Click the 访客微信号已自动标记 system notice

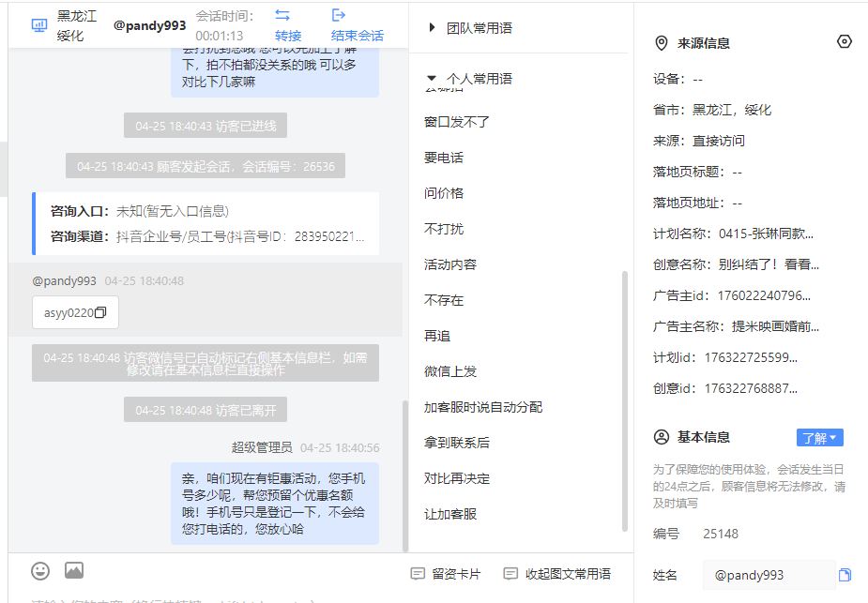click(206, 364)
